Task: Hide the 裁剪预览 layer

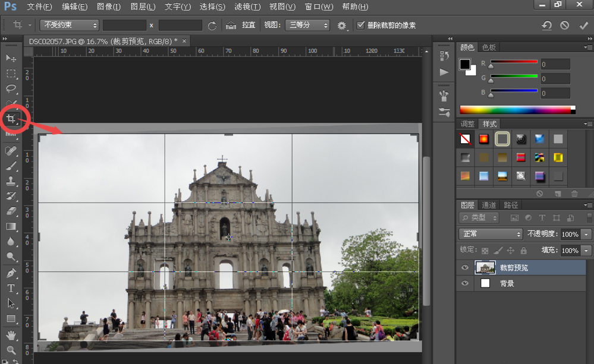Action: tap(465, 268)
